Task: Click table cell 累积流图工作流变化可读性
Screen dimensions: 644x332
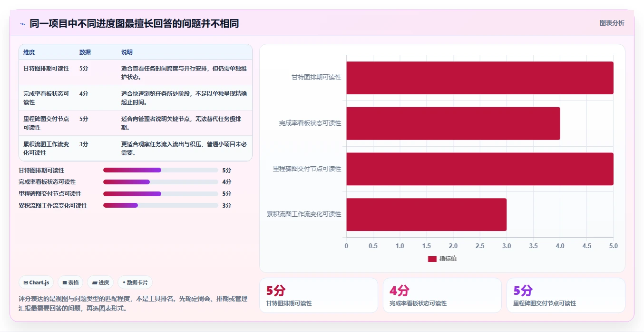Action: click(x=47, y=149)
